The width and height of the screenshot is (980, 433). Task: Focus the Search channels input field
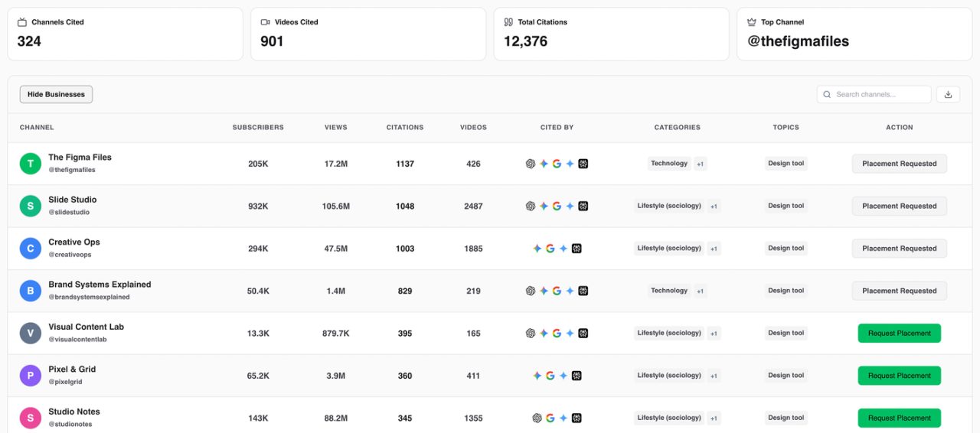coord(874,95)
